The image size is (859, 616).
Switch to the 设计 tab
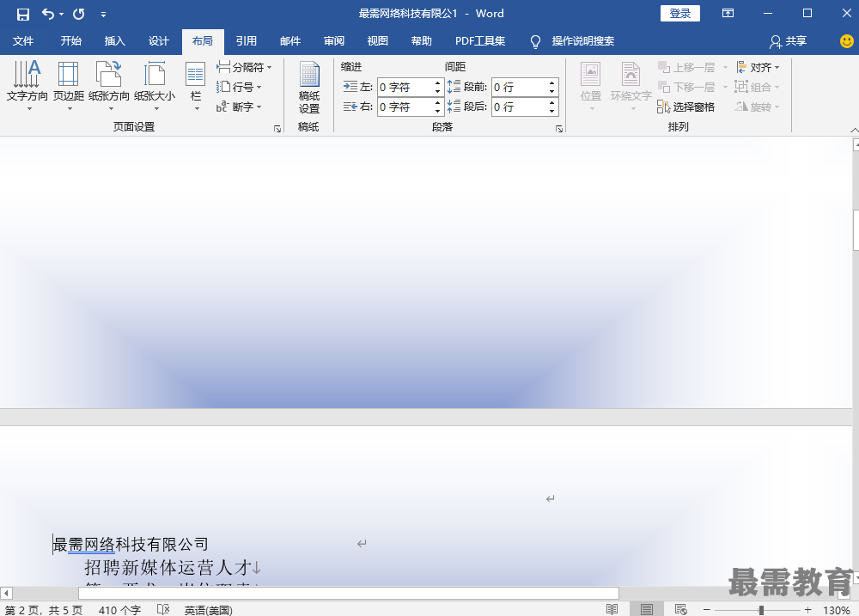[158, 41]
